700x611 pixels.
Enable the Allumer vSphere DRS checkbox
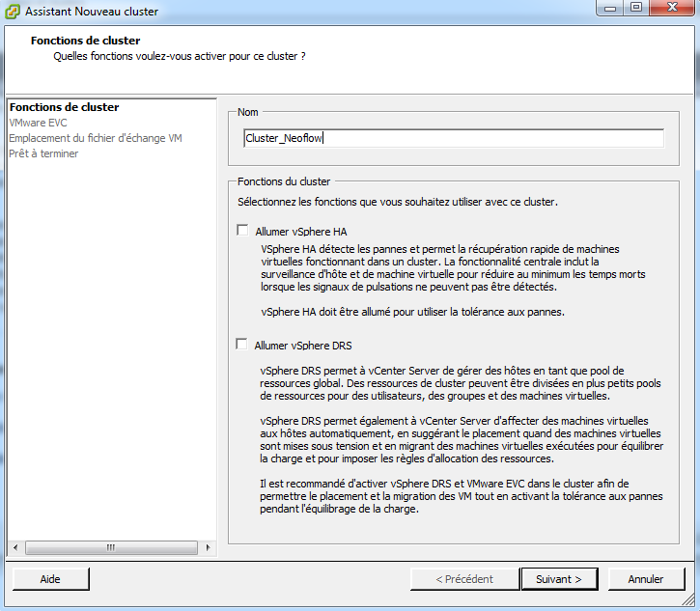coord(241,344)
